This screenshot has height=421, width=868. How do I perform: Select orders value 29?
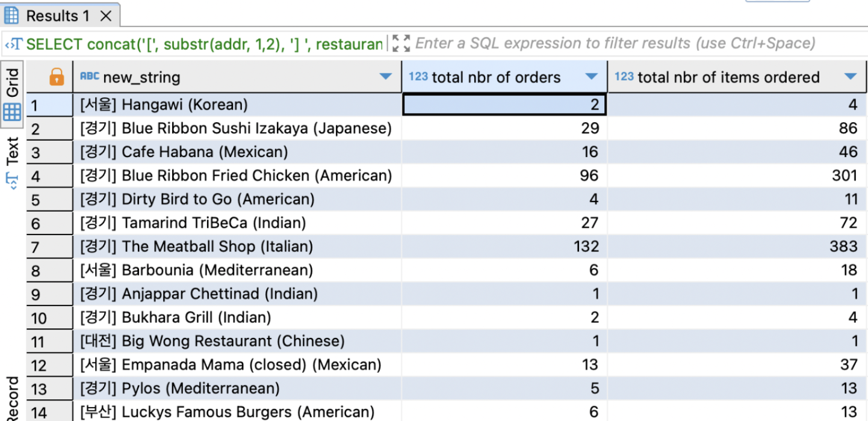coord(504,129)
